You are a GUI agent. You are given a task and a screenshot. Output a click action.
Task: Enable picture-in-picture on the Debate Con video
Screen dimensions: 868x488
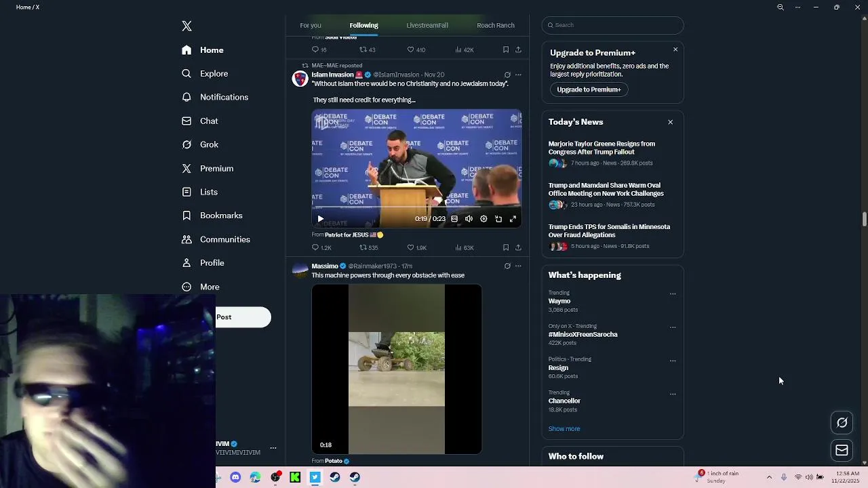498,219
